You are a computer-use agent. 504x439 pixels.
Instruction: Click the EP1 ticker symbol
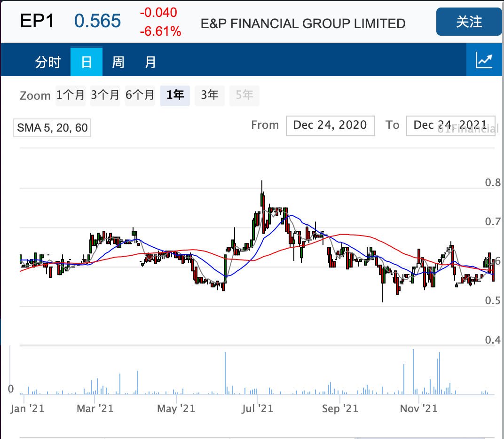[x=37, y=21]
